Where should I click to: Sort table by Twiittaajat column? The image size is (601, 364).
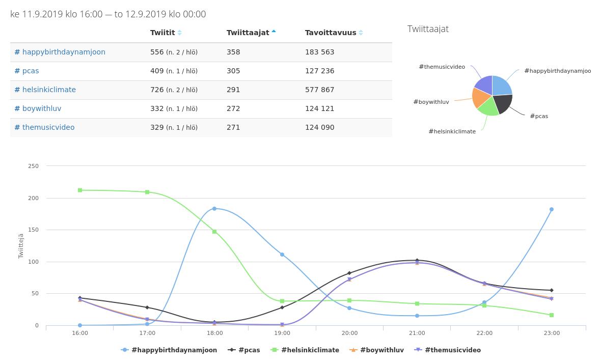[x=251, y=33]
